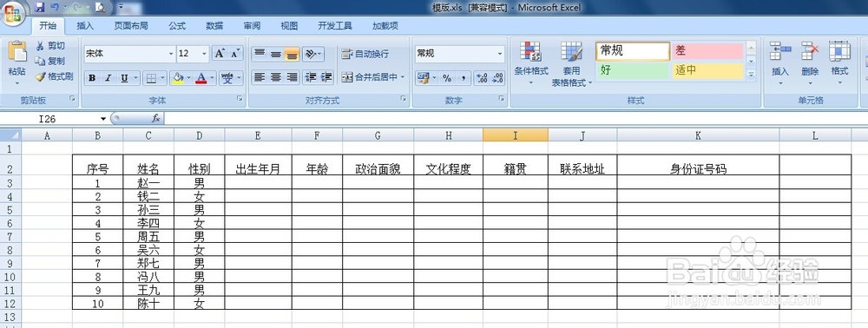The width and height of the screenshot is (868, 328).
Task: Select all cells with corner button
Action: pyautogui.click(x=10, y=135)
